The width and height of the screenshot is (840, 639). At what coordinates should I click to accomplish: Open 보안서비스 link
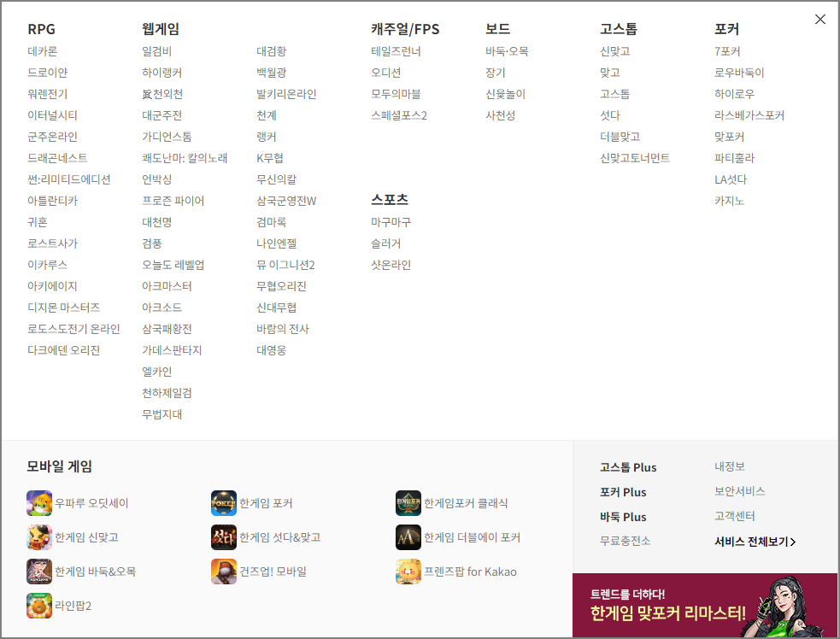[x=739, y=491]
